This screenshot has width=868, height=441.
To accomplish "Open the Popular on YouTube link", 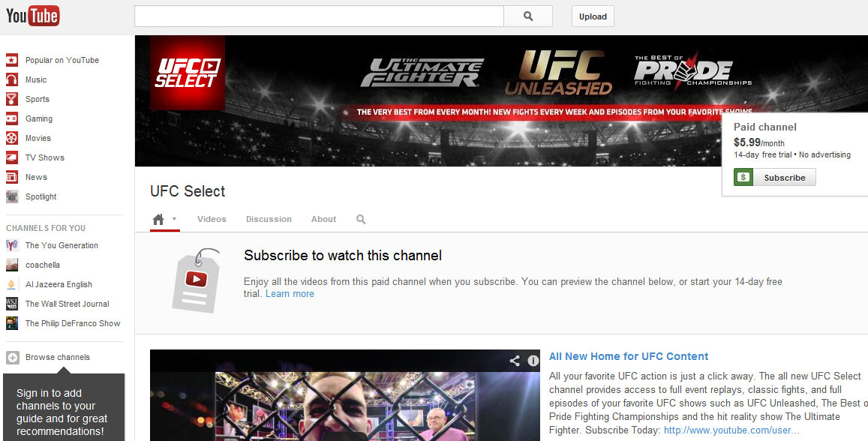I will 62,60.
